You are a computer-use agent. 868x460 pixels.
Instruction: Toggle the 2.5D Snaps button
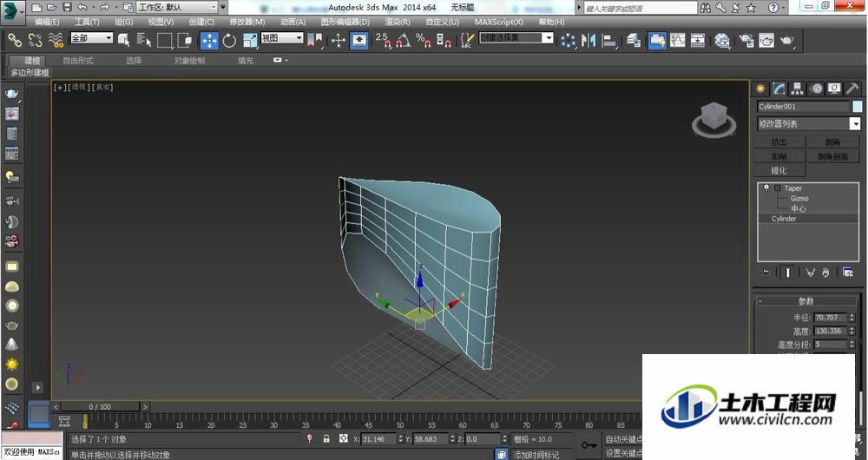pos(383,40)
